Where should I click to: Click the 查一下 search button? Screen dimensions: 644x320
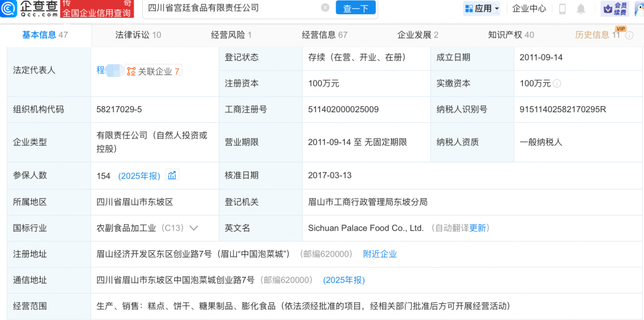pyautogui.click(x=355, y=8)
